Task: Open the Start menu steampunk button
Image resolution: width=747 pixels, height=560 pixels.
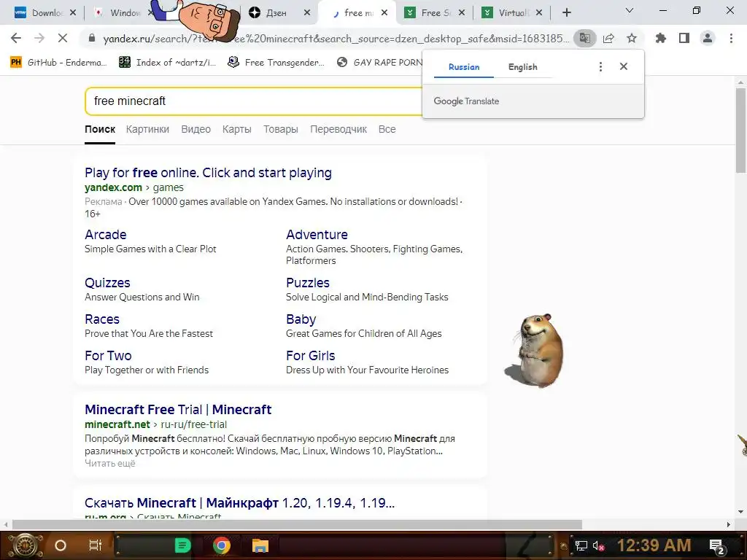Action: [25, 545]
